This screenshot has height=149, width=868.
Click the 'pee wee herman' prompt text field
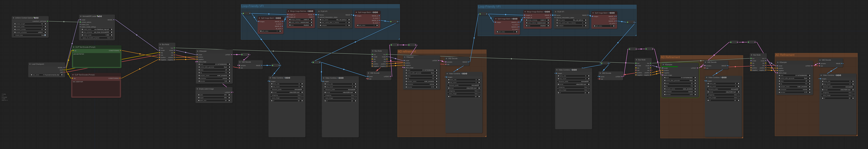pyautogui.click(x=96, y=59)
